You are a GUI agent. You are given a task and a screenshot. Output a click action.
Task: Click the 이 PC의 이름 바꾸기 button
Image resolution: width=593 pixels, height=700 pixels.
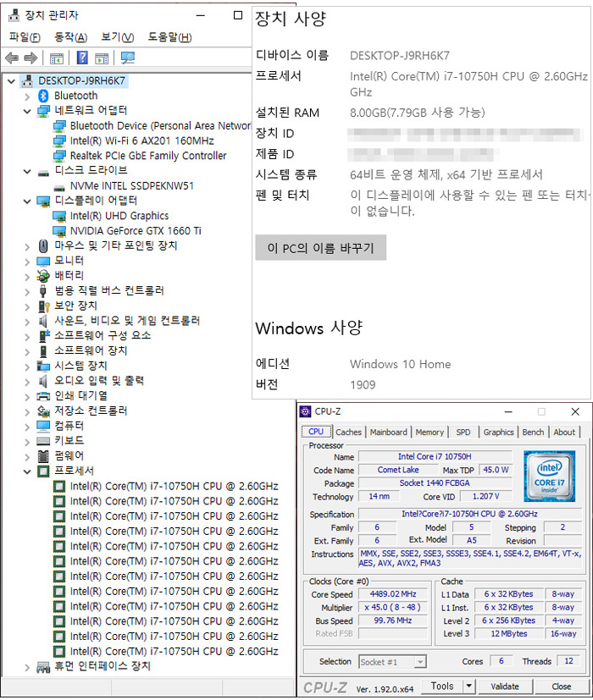pyautogui.click(x=320, y=248)
